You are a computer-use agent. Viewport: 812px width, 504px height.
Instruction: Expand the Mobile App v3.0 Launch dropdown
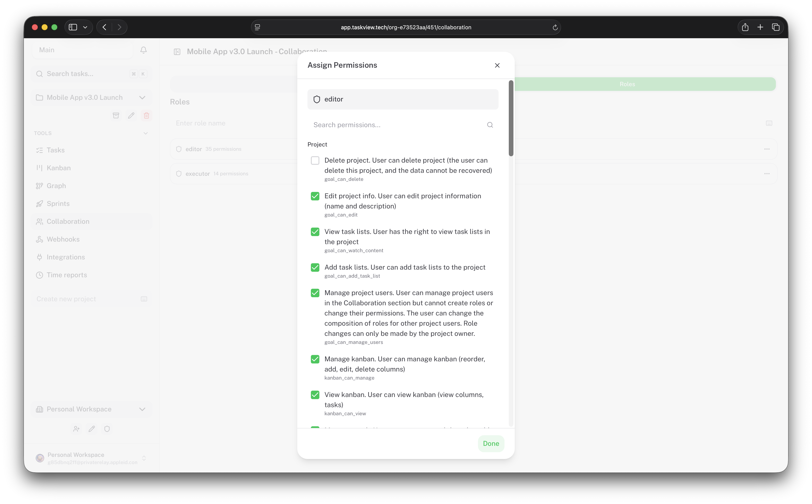(x=142, y=97)
